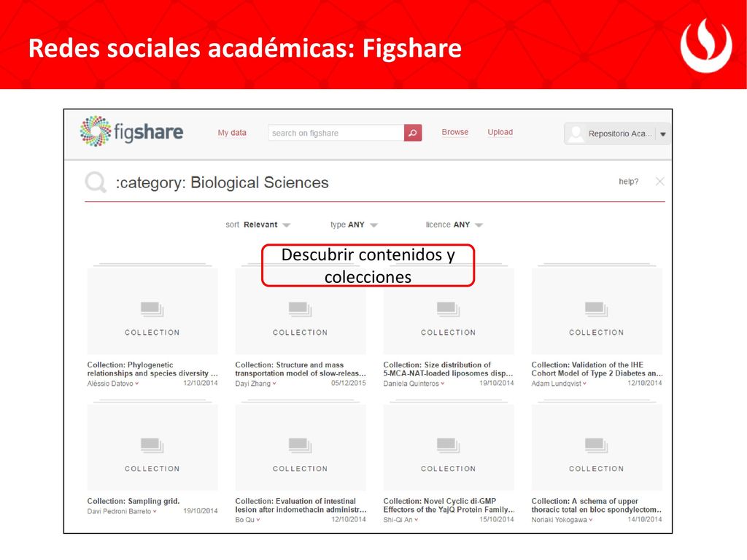Open the Upload page
This screenshot has width=747, height=560.
[500, 132]
